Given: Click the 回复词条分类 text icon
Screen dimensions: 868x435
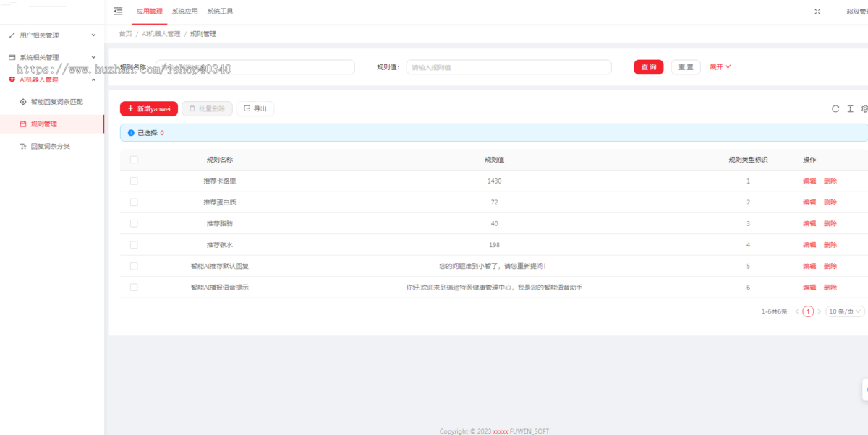Looking at the screenshot, I should click(23, 147).
